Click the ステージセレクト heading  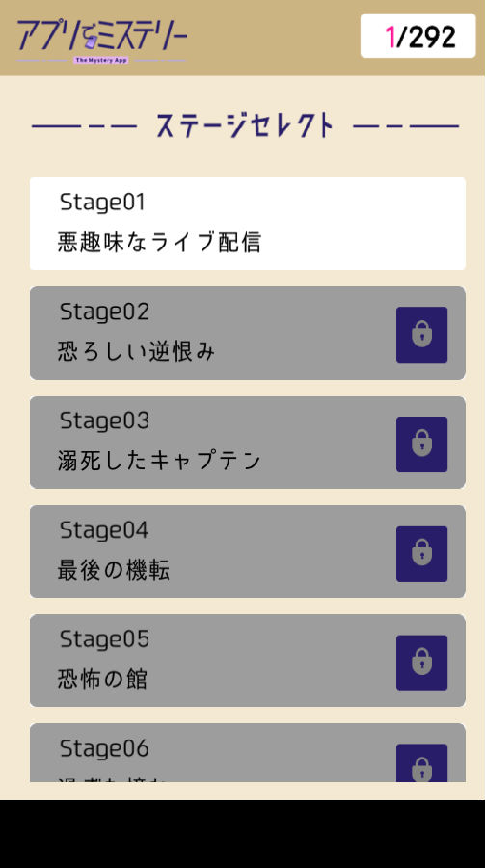click(245, 125)
